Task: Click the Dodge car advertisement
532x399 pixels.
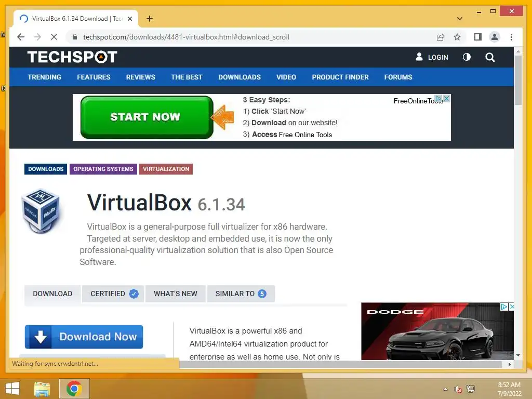Action: (437, 331)
